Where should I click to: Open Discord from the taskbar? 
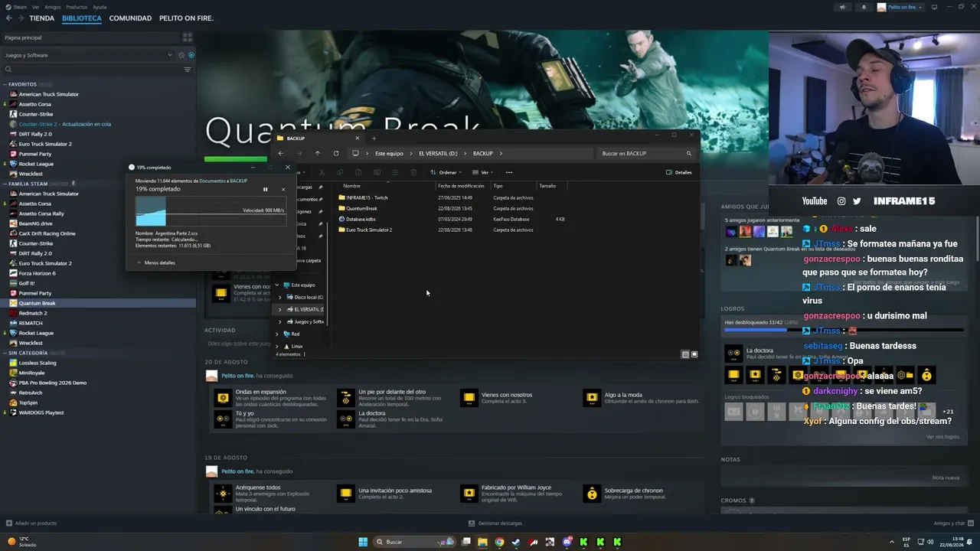point(567,542)
